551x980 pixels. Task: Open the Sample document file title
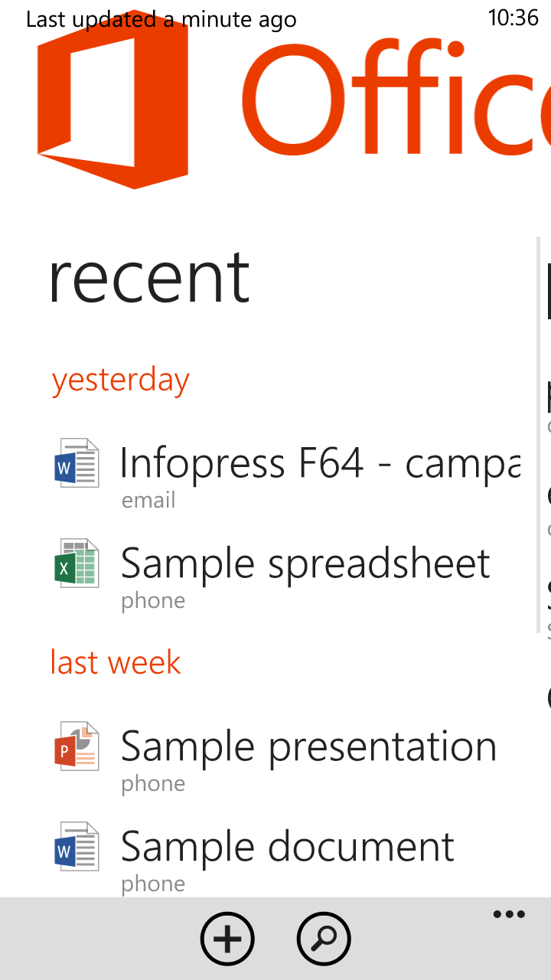288,848
